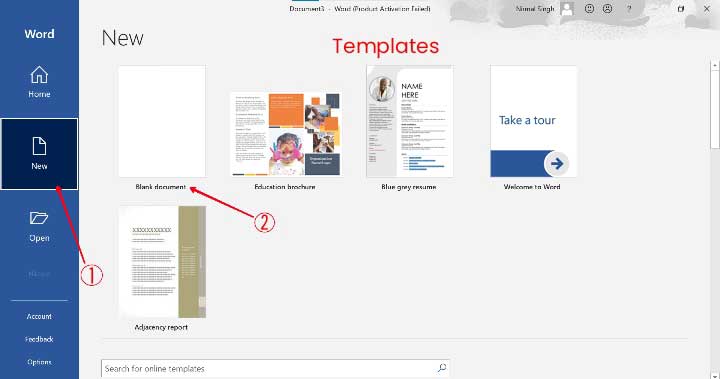The width and height of the screenshot is (720, 379).
Task: Click the Open folder icon
Action: pyautogui.click(x=39, y=218)
